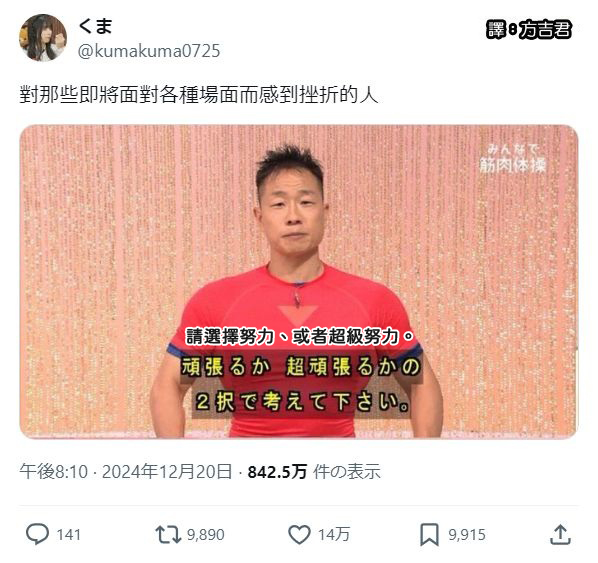Screen dimensions: 598x563
Task: Click the 譯:方吉君 watermark badge
Action: tap(529, 29)
